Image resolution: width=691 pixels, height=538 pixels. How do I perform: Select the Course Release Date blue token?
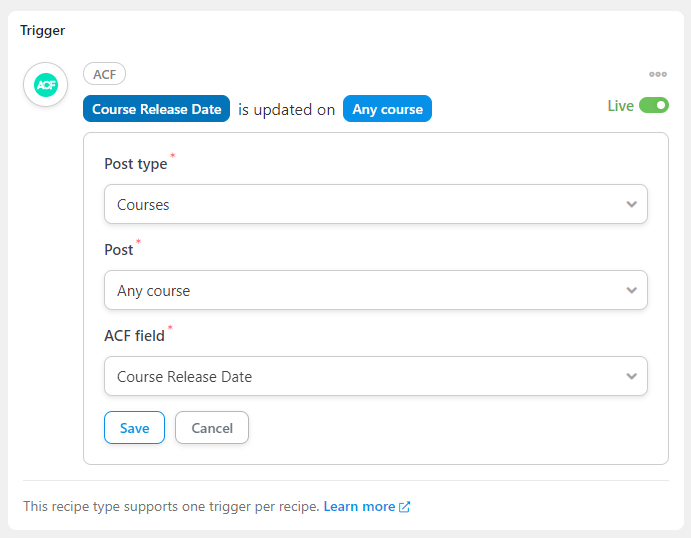pos(156,109)
